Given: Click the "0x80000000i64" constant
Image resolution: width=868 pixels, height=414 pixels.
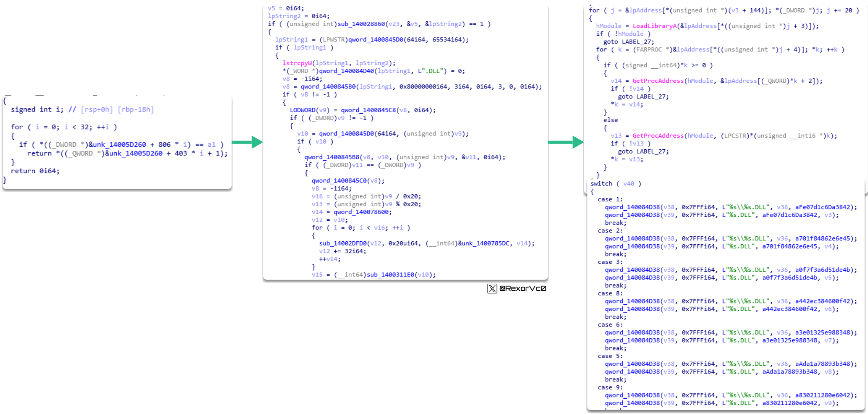Looking at the screenshot, I should pos(423,87).
